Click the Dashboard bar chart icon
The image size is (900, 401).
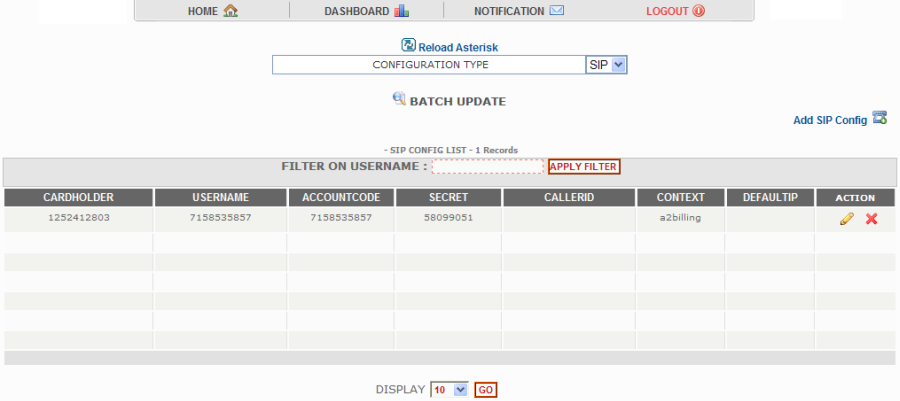(x=401, y=11)
